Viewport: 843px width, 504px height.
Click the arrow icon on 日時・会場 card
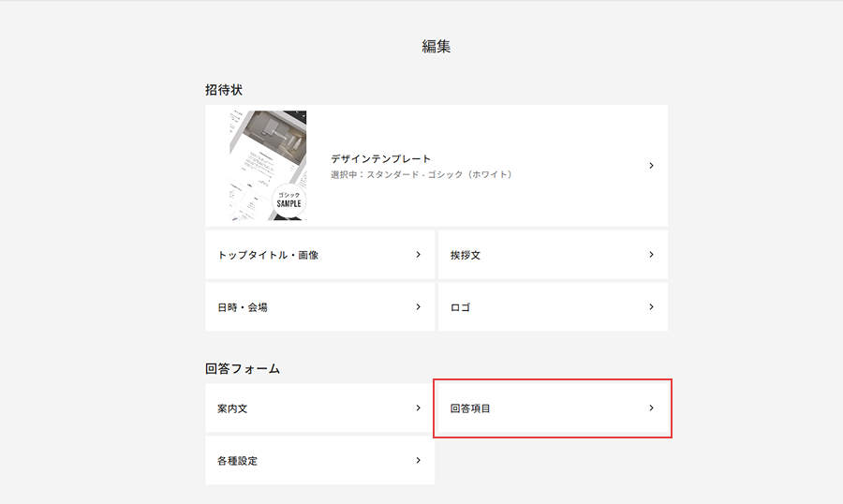pos(418,306)
